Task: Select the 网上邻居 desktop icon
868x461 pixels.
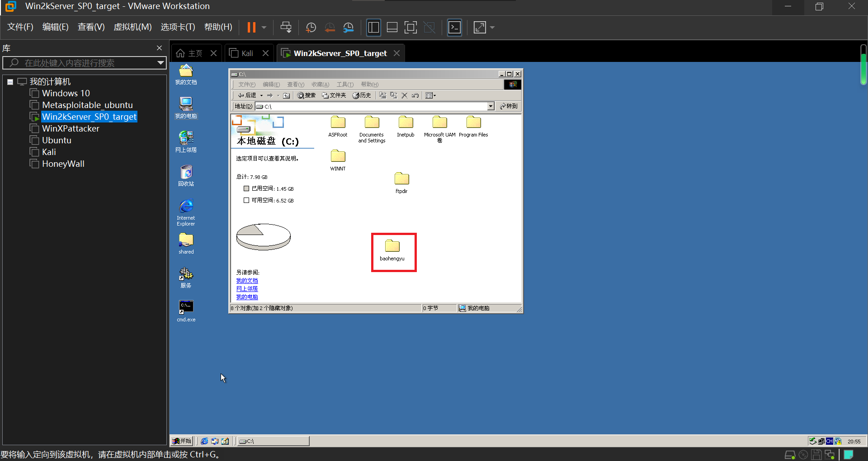Action: (186, 142)
